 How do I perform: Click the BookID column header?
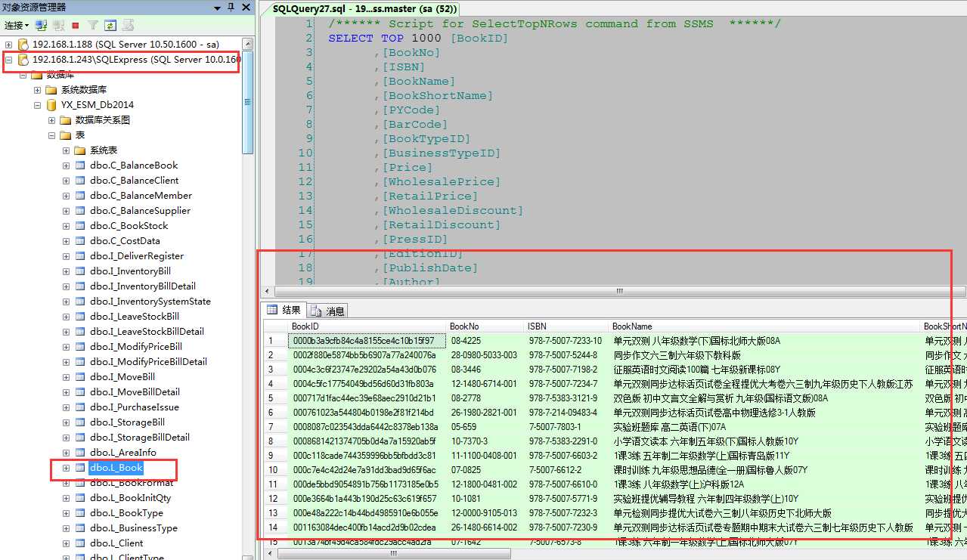pyautogui.click(x=367, y=326)
